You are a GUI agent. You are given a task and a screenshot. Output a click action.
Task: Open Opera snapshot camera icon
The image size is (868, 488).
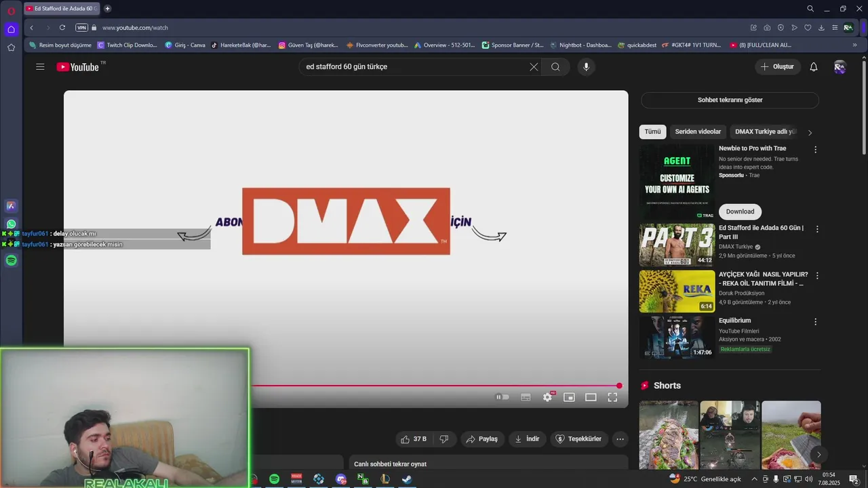click(767, 28)
